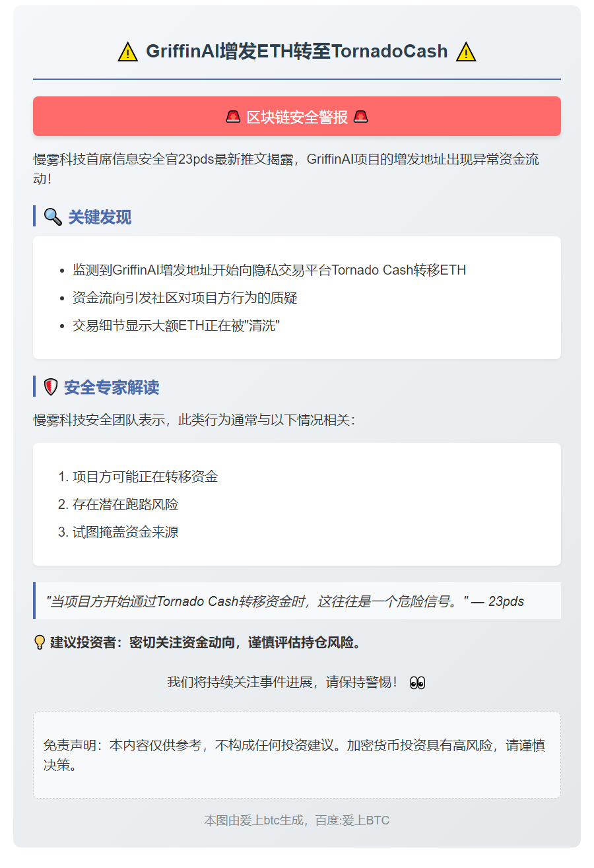Click the warning icon left of the title

pos(128,51)
